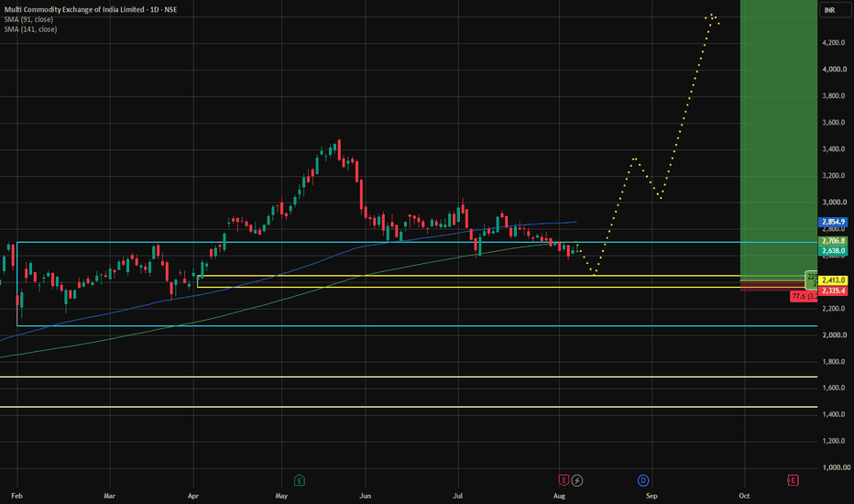Image resolution: width=854 pixels, height=504 pixels.
Task: Open the lightning bolt news event icon
Action: tap(576, 480)
